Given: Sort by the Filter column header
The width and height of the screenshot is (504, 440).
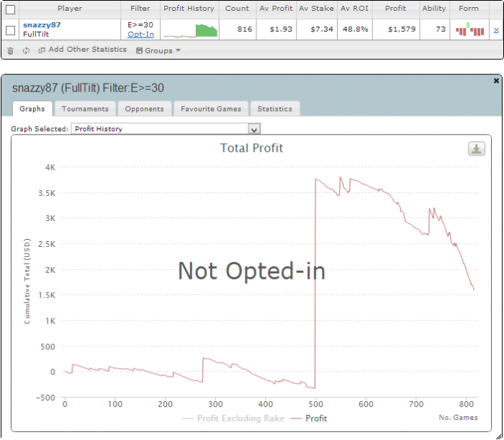Looking at the screenshot, I should pos(140,9).
